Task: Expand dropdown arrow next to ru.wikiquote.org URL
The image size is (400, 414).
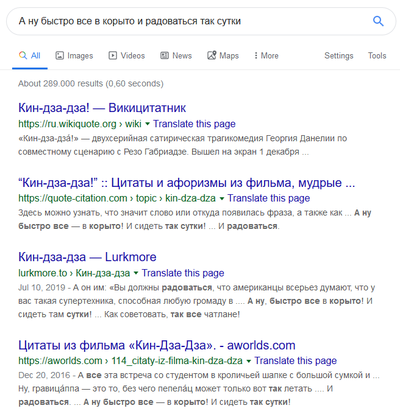Action: 147,124
